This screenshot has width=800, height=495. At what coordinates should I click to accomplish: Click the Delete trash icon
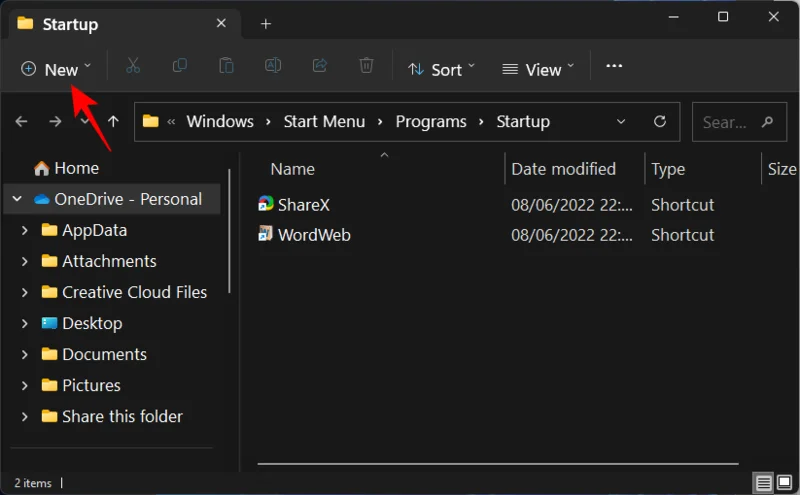click(366, 66)
